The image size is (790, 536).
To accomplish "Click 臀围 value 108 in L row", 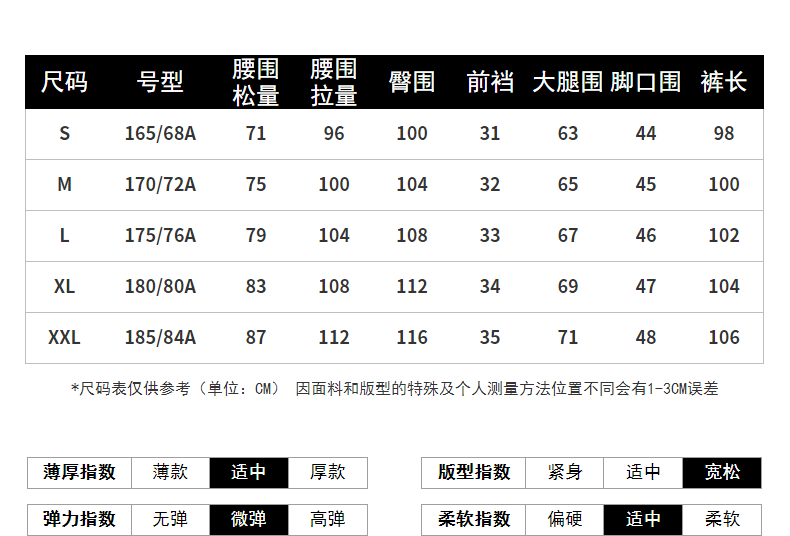I will (412, 235).
